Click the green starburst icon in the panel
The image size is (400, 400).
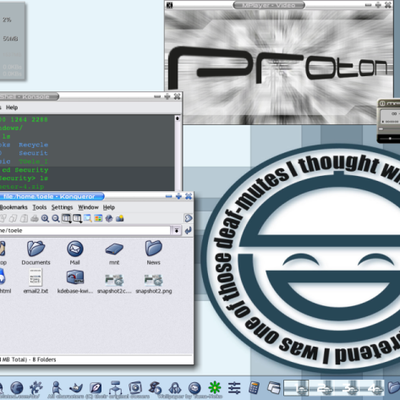215,387
